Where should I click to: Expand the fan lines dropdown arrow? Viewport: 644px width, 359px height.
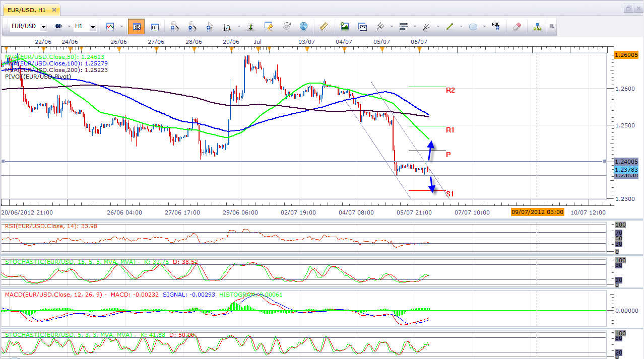pyautogui.click(x=438, y=27)
